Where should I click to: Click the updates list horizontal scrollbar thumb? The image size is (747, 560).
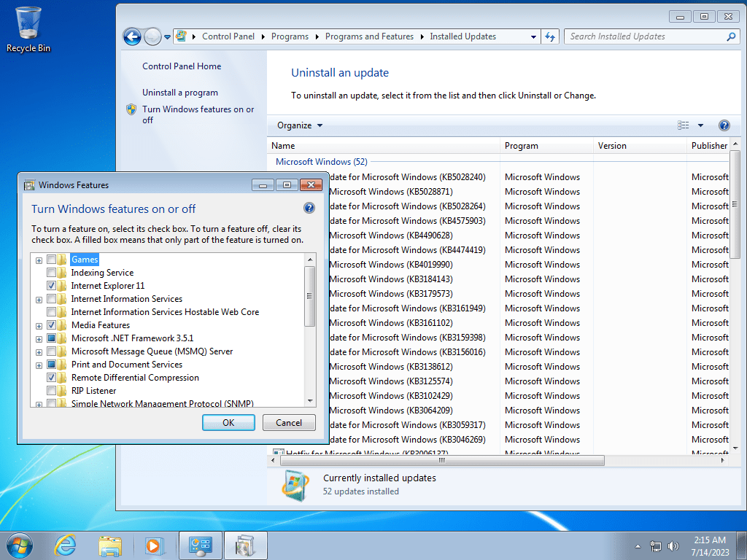[x=442, y=461]
